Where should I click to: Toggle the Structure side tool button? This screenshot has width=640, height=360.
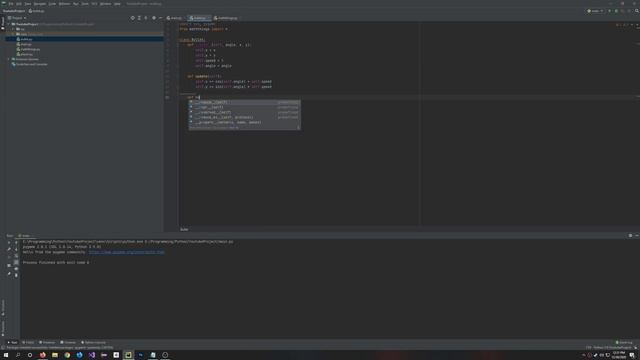click(3, 307)
